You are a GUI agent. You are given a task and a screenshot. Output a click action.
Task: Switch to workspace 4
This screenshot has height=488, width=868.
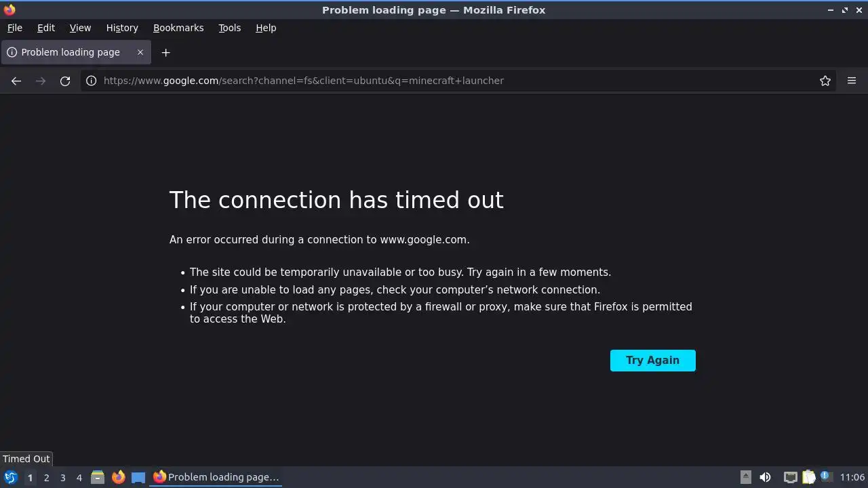coord(79,477)
